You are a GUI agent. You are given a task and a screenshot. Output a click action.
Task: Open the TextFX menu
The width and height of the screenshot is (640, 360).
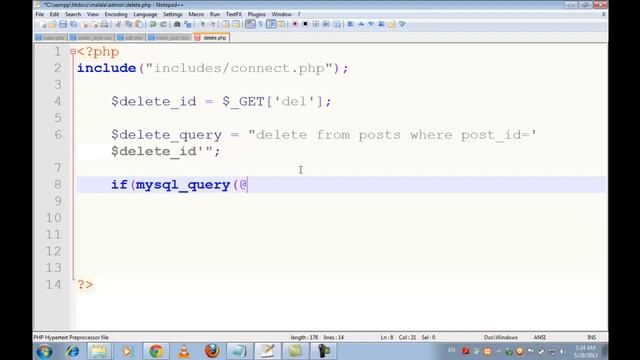tap(234, 14)
